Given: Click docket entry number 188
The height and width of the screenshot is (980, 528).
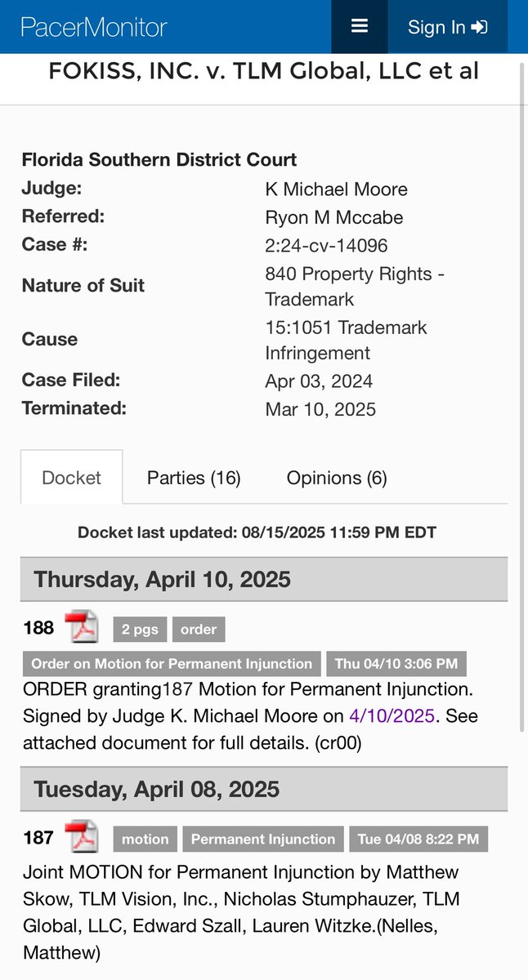Looking at the screenshot, I should [38, 628].
